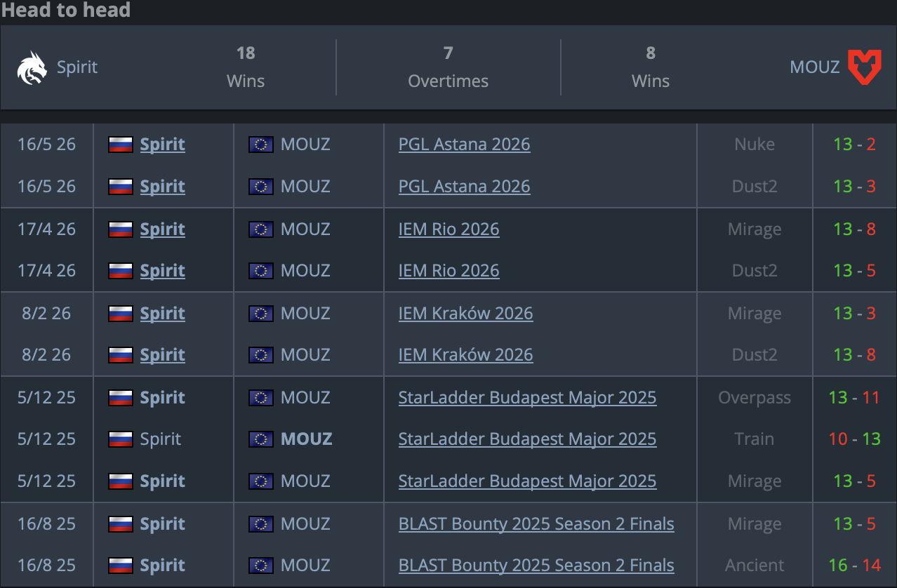This screenshot has height=588, width=897.
Task: Click the Russian flag in IEM Kraków Dust2 row
Action: pyautogui.click(x=121, y=355)
